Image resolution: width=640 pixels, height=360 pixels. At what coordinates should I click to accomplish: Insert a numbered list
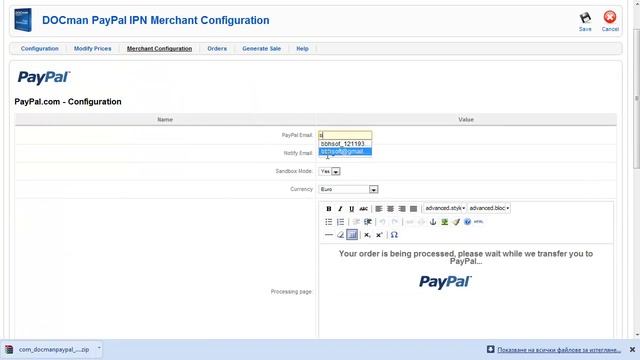[x=340, y=222]
